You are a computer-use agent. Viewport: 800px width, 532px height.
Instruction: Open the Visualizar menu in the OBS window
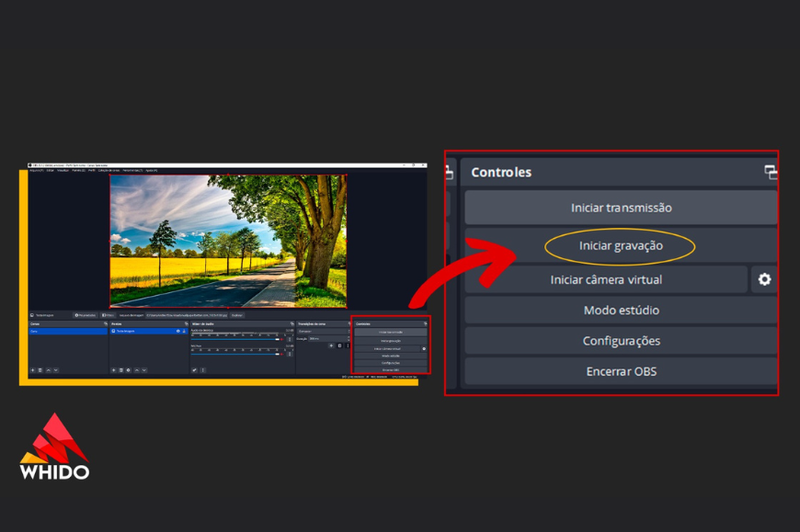pos(63,171)
